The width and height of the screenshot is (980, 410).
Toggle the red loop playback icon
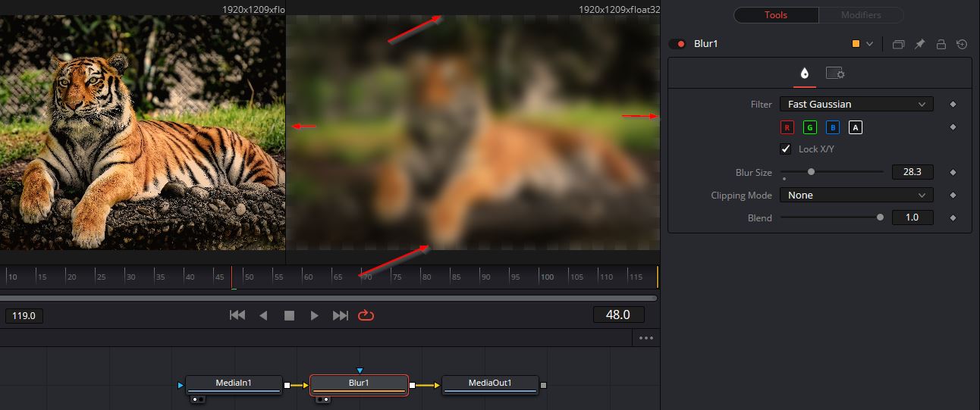point(366,315)
